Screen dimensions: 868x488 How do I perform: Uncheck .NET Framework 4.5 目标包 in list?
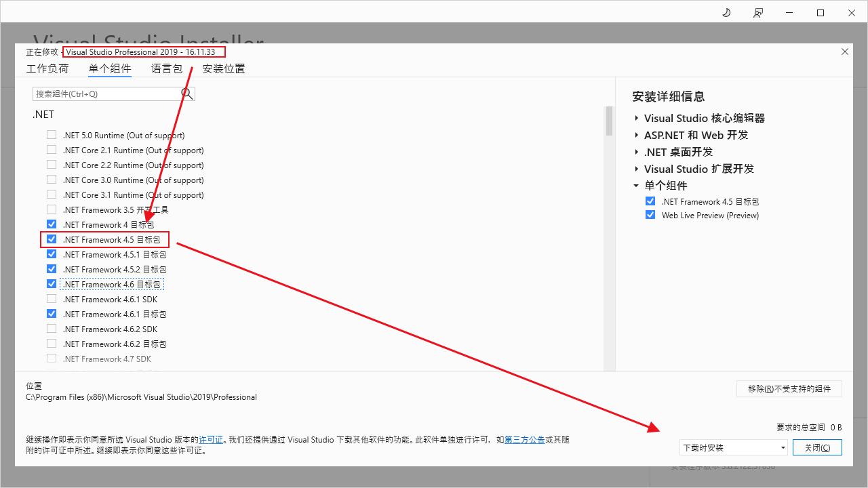tap(52, 239)
